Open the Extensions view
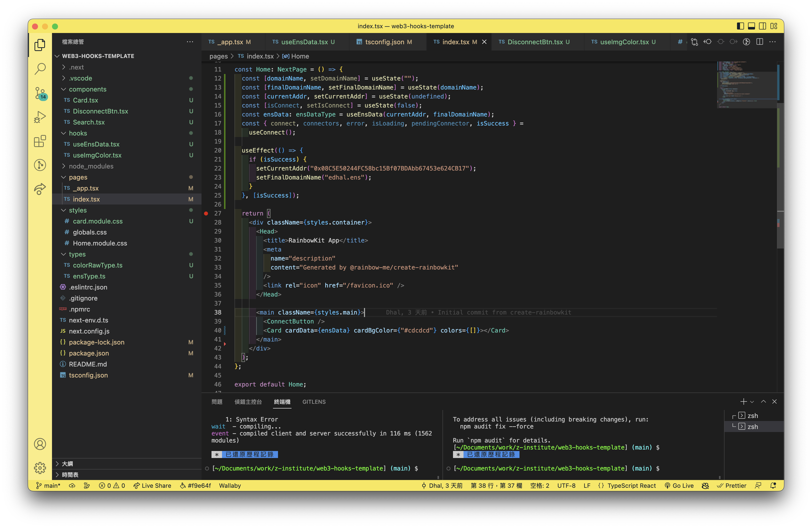Screen dimensions: 812x528 [40, 141]
